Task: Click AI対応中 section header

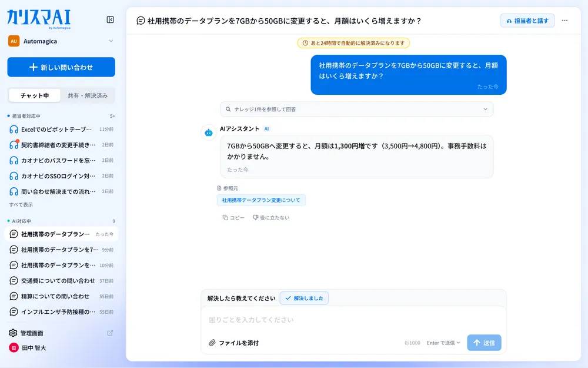Action: (x=21, y=221)
